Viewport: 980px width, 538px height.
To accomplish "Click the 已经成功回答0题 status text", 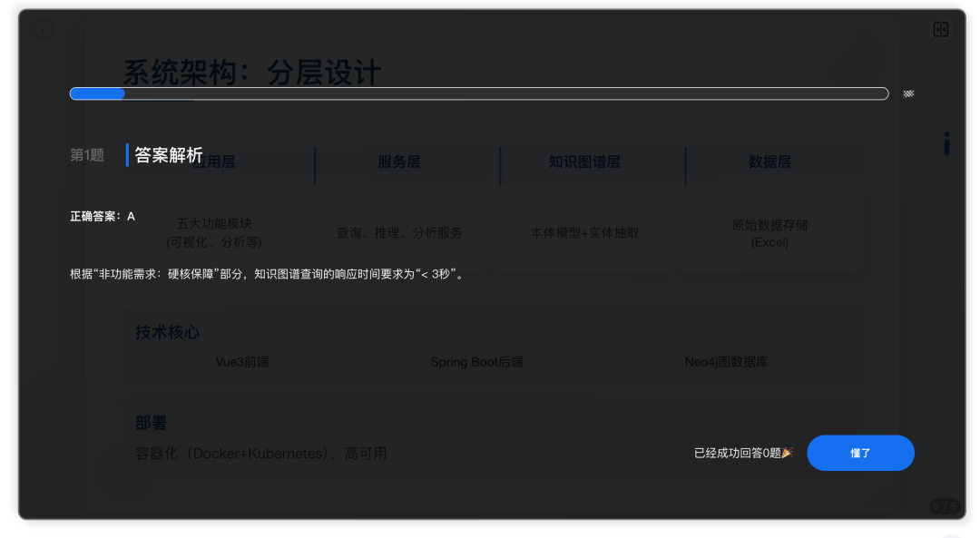I will click(x=738, y=453).
